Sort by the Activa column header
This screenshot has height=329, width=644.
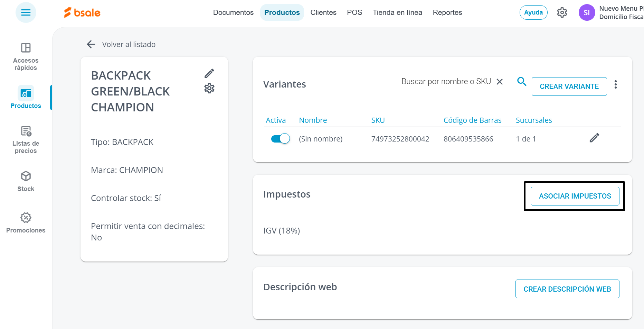(276, 120)
